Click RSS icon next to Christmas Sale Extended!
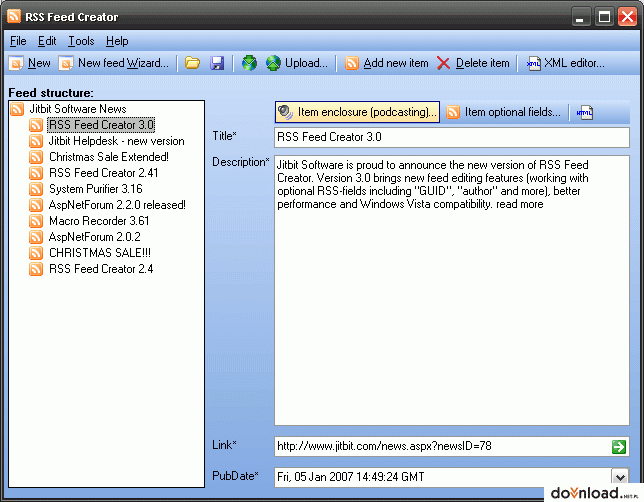 (36, 157)
